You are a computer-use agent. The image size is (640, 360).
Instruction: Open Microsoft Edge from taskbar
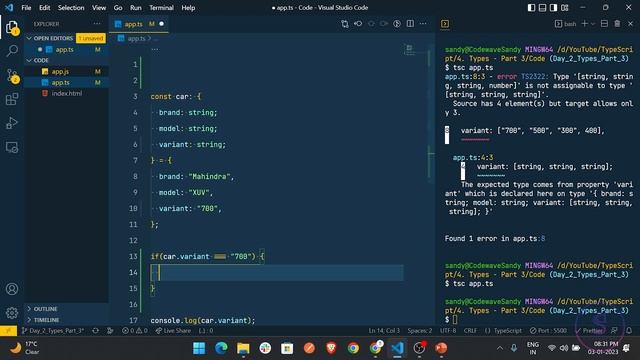[221, 348]
